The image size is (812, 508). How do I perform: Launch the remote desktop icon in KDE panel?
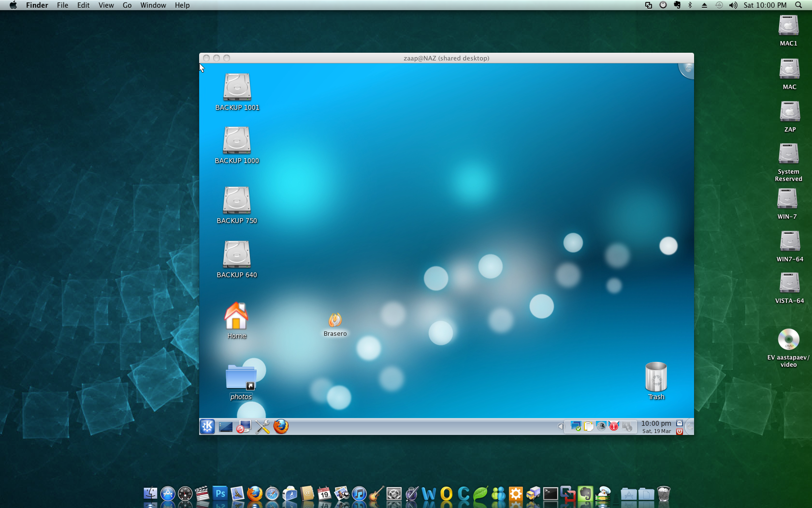point(244,427)
